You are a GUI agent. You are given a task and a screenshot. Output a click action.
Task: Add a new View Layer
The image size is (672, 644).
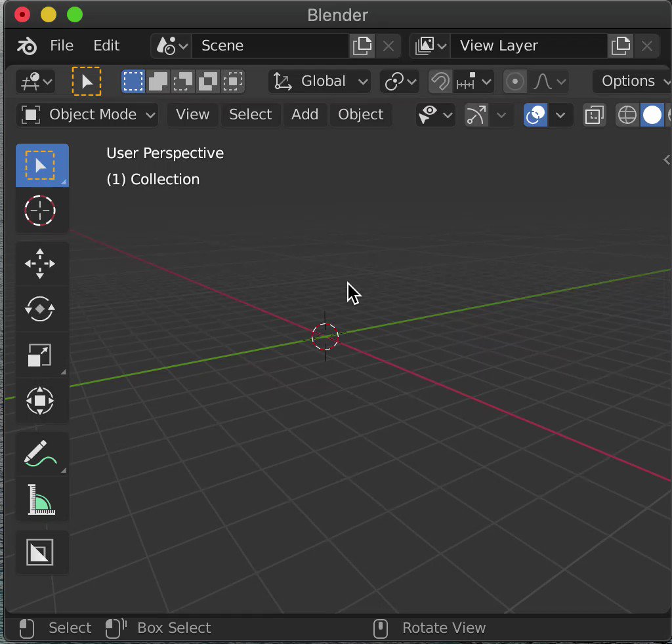pyautogui.click(x=621, y=46)
